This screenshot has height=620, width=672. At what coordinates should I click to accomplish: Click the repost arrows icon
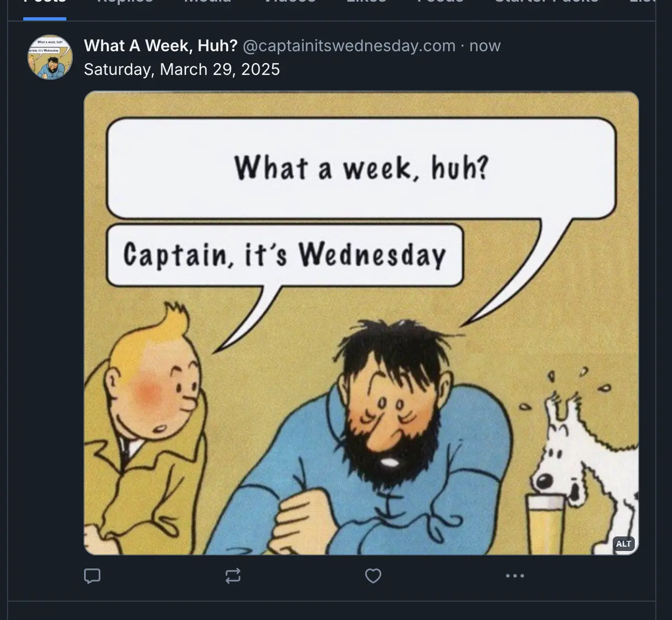[x=232, y=576]
